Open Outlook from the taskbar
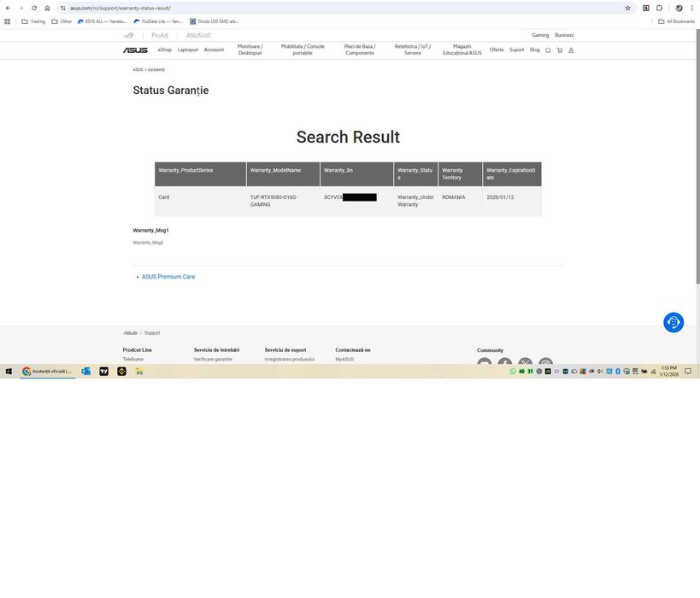 pos(85,372)
